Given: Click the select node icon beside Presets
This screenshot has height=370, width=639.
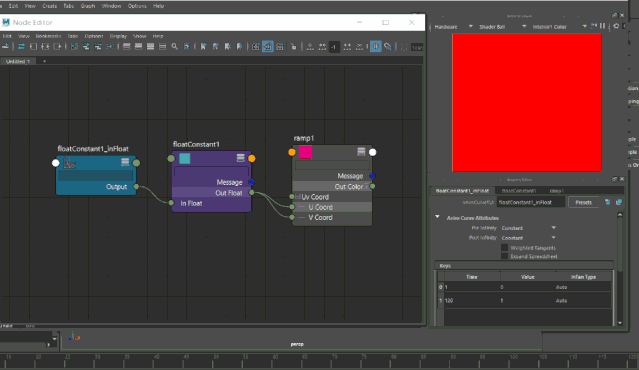Looking at the screenshot, I should (x=607, y=202).
